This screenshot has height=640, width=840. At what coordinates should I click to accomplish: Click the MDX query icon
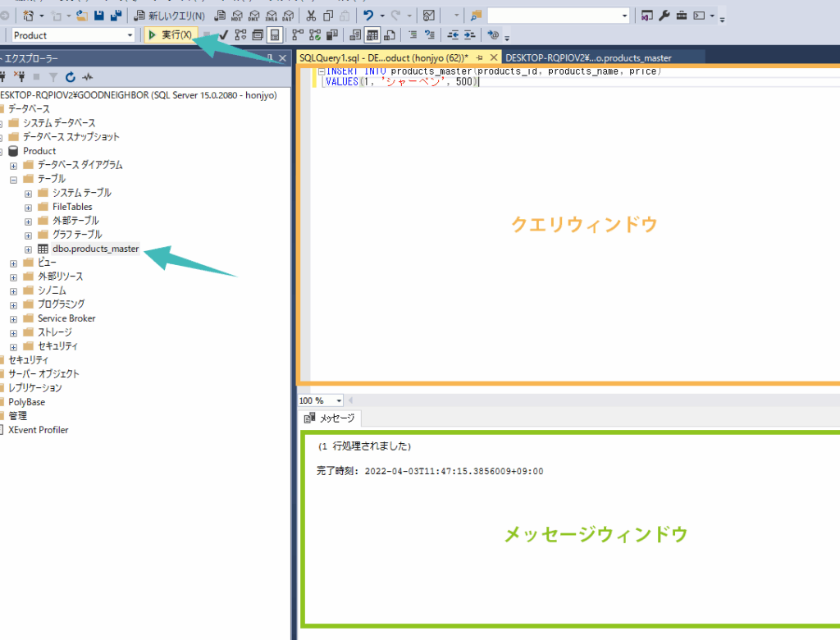[x=237, y=16]
